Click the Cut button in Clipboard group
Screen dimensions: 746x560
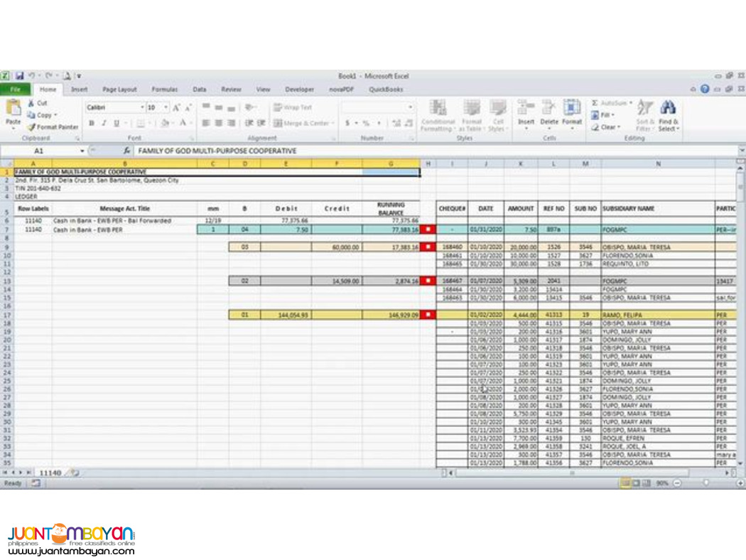[39, 102]
